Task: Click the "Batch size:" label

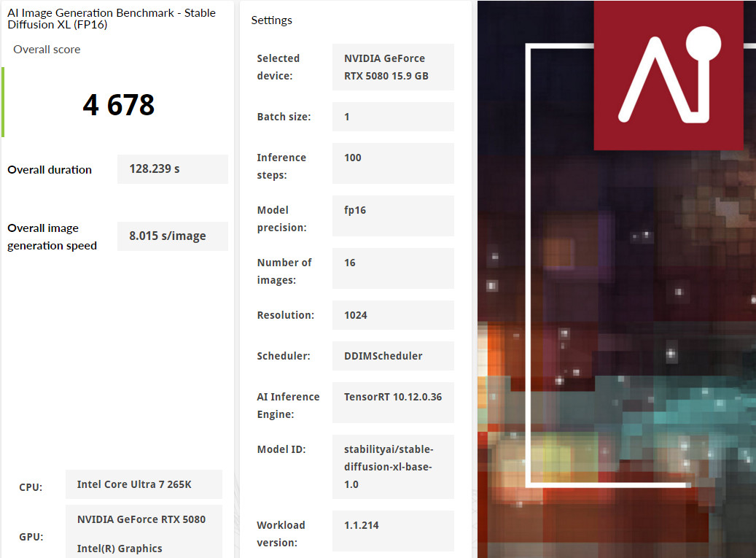Action: [x=284, y=117]
